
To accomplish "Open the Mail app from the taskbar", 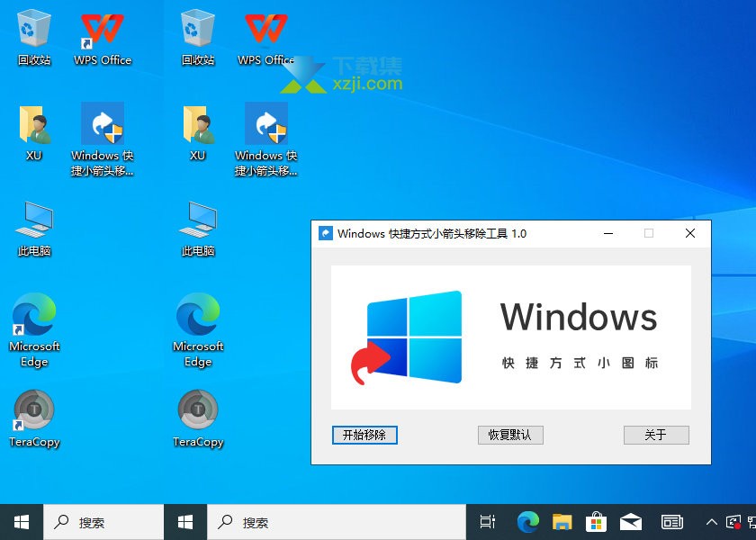I will pos(631,522).
